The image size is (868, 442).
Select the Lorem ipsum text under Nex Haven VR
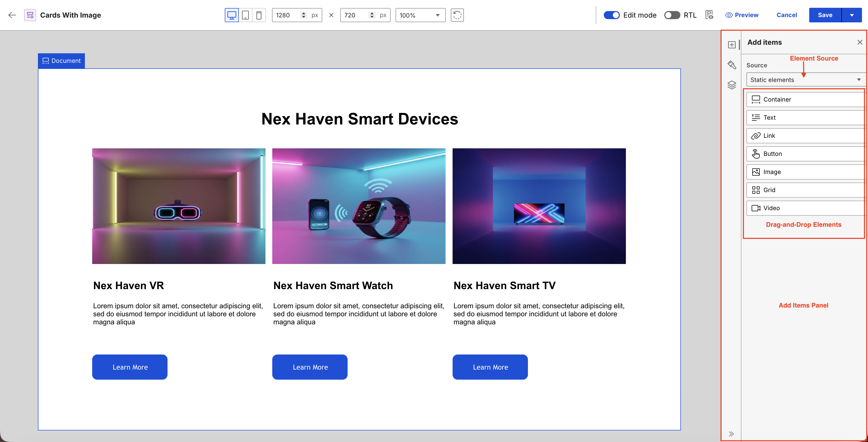[178, 314]
